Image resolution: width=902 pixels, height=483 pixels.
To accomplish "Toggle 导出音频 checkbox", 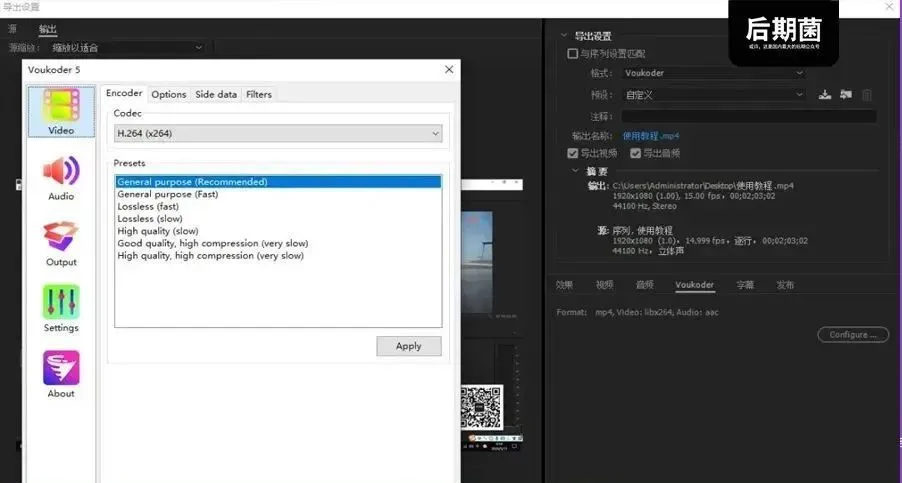I will pyautogui.click(x=636, y=153).
